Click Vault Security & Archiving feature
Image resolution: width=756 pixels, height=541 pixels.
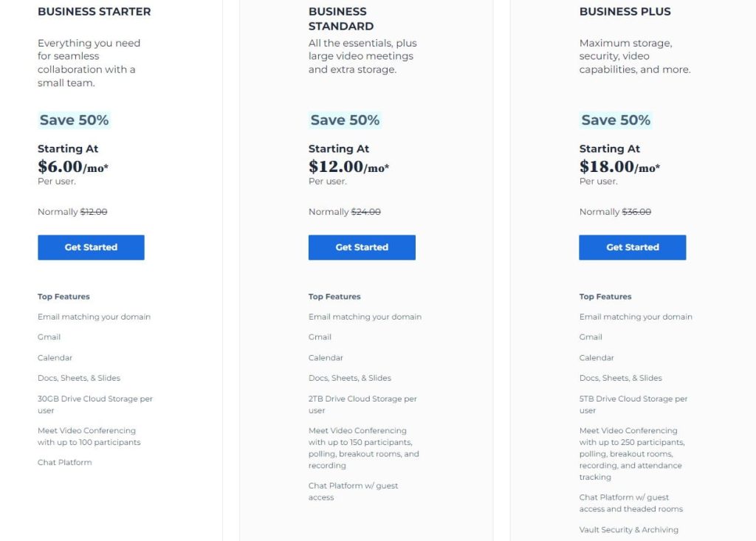629,529
